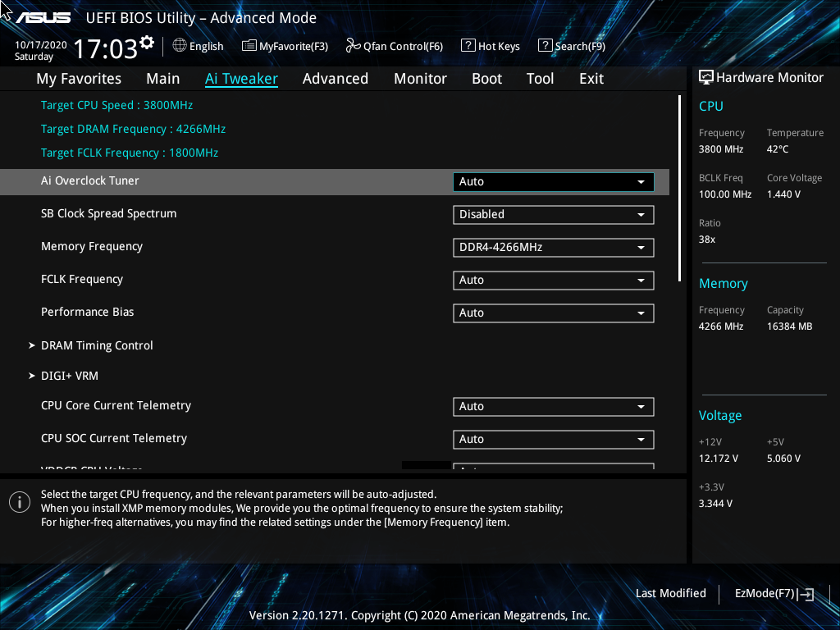Open the FCLK Frequency dropdown
Image resolution: width=840 pixels, height=630 pixels.
click(554, 281)
